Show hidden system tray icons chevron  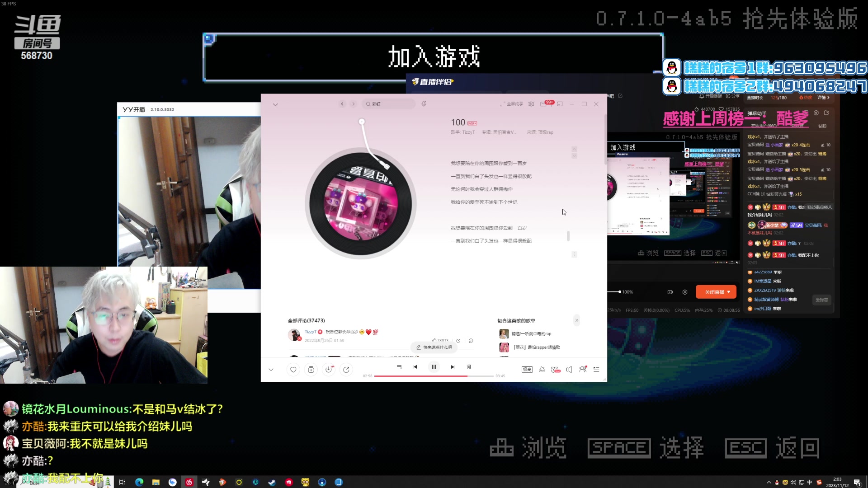[x=769, y=483]
